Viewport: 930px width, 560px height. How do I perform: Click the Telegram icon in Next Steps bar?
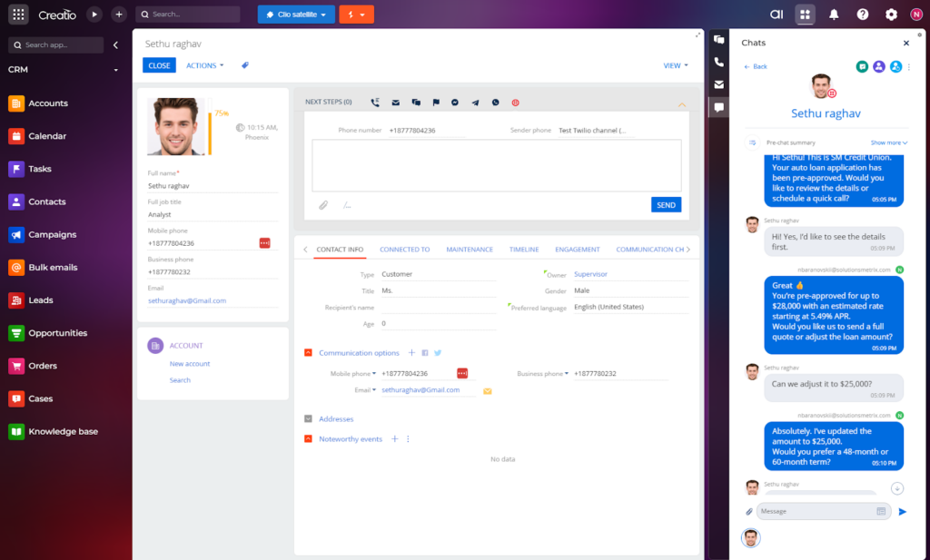tap(475, 103)
